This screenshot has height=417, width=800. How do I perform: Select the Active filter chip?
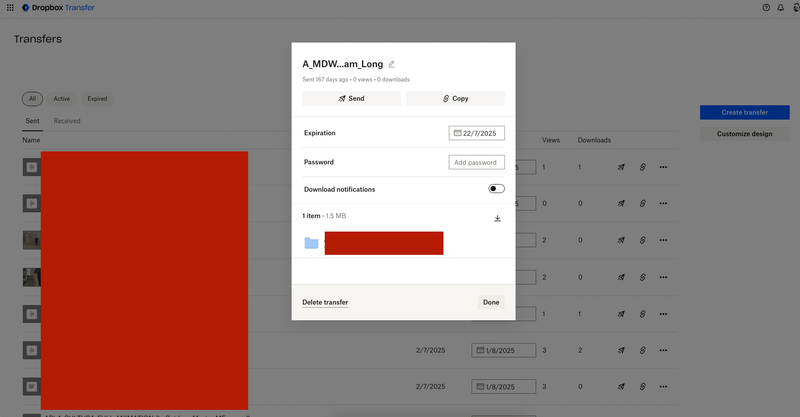pyautogui.click(x=62, y=99)
